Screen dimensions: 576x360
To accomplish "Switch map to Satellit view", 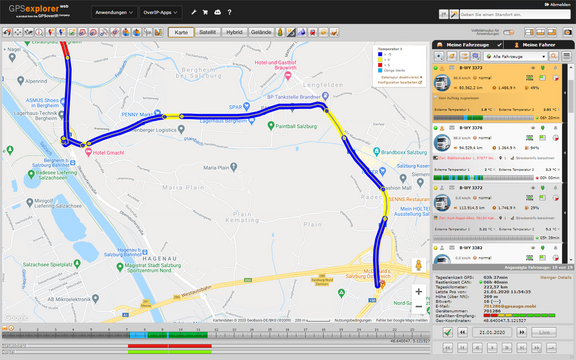I will coord(208,32).
